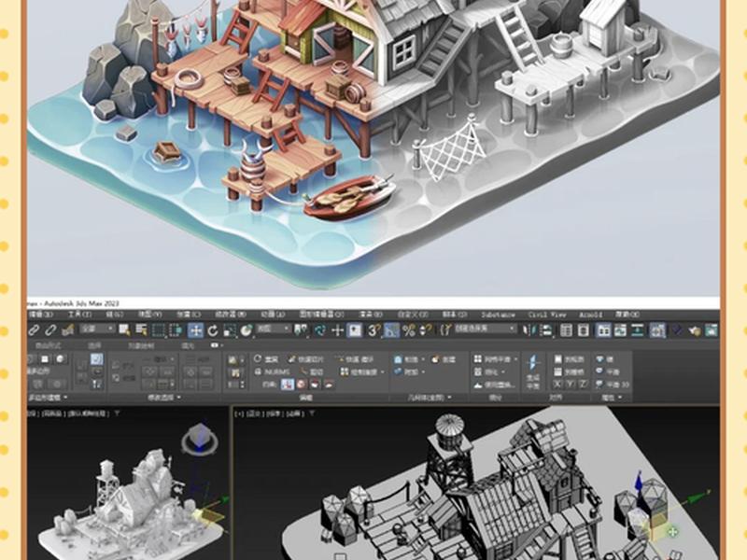
Task: Click the NURMS button in ribbon
Action: point(273,371)
